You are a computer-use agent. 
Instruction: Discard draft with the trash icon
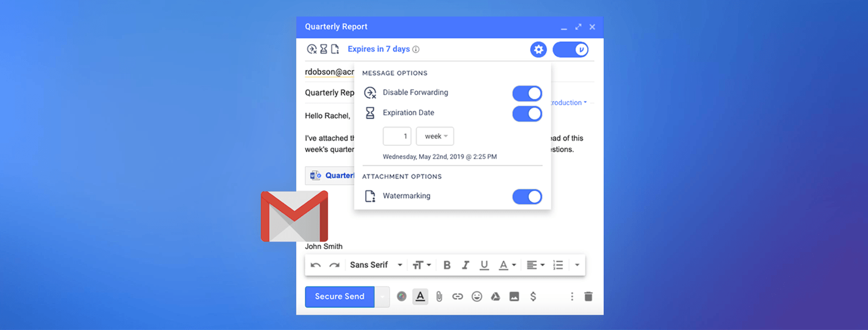[588, 296]
